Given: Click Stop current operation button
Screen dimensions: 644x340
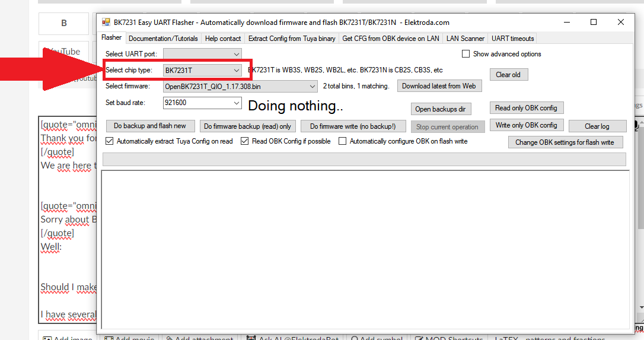Looking at the screenshot, I should pyautogui.click(x=447, y=126).
